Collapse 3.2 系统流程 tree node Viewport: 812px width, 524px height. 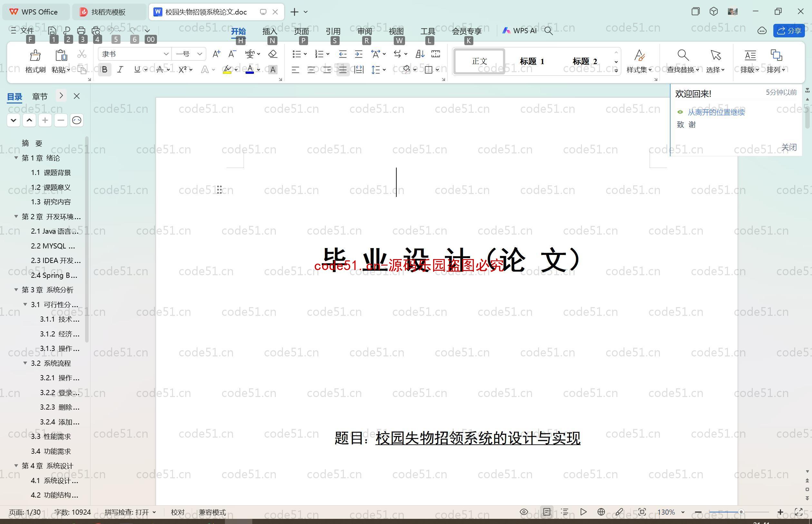point(25,363)
